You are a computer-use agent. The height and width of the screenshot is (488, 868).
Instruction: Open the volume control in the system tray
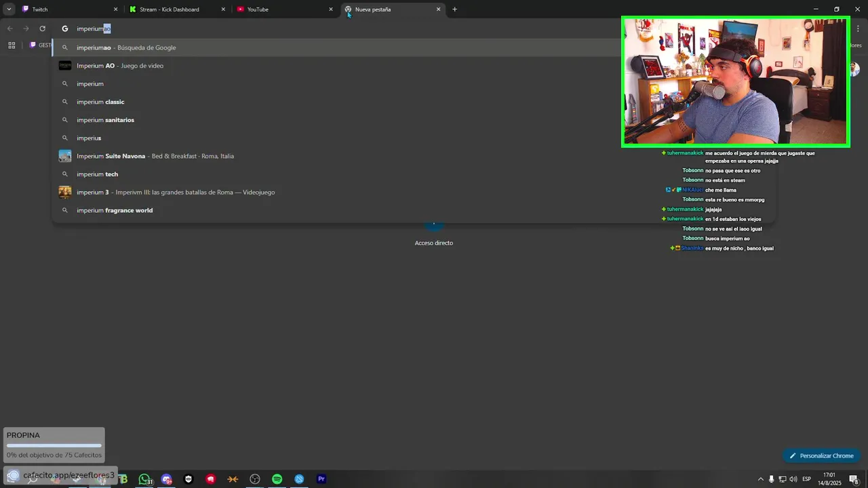tap(793, 479)
